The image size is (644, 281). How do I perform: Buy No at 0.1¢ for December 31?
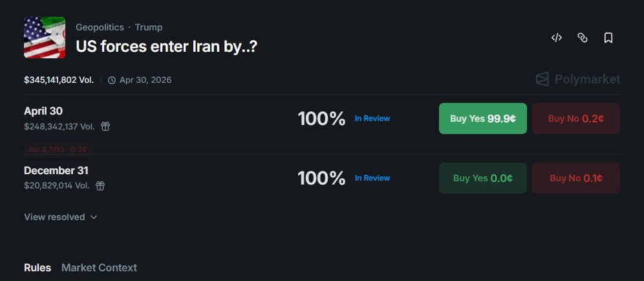click(x=575, y=178)
